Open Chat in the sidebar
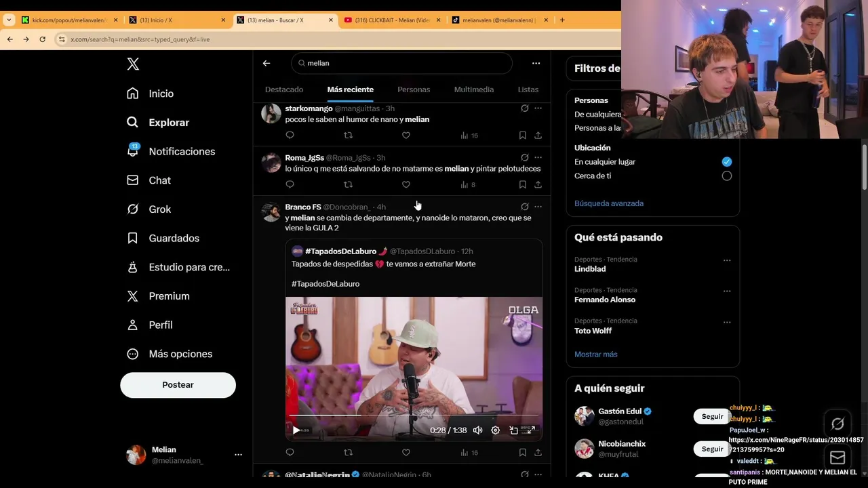The width and height of the screenshot is (868, 488). 149,180
